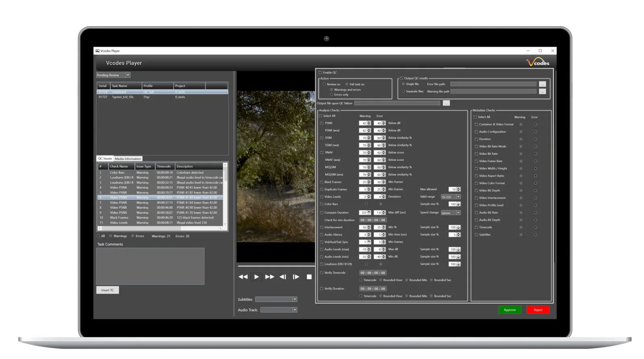Open the Subtitles dropdown below the video
Screen dimensions: 644x359
(x=295, y=299)
